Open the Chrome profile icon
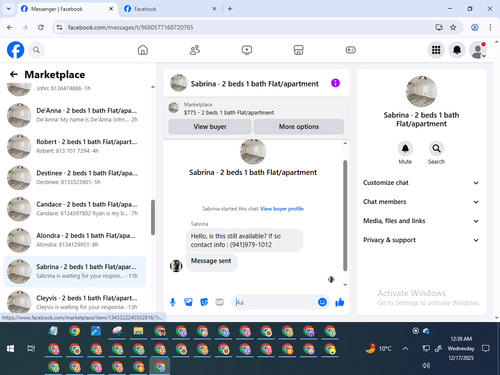The width and height of the screenshot is (500, 375). pyautogui.click(x=475, y=27)
